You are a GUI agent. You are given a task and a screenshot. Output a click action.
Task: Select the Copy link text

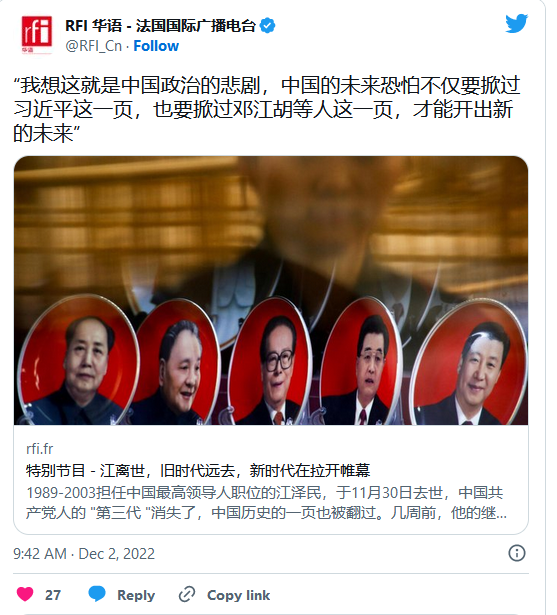238,595
